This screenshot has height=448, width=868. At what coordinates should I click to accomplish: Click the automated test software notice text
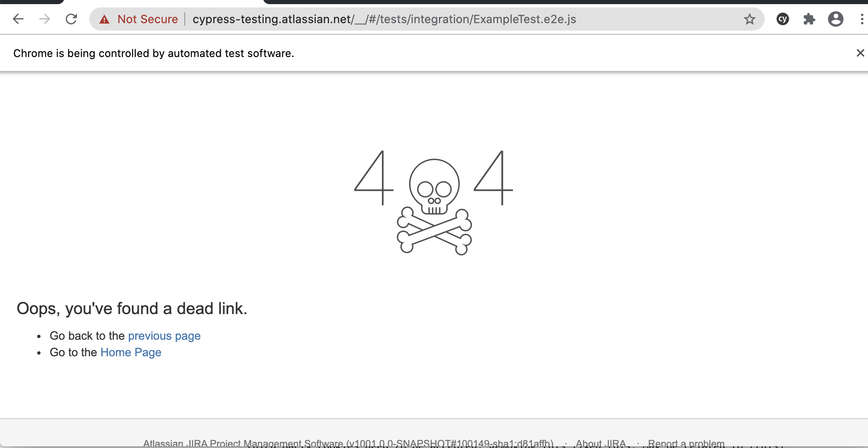154,53
